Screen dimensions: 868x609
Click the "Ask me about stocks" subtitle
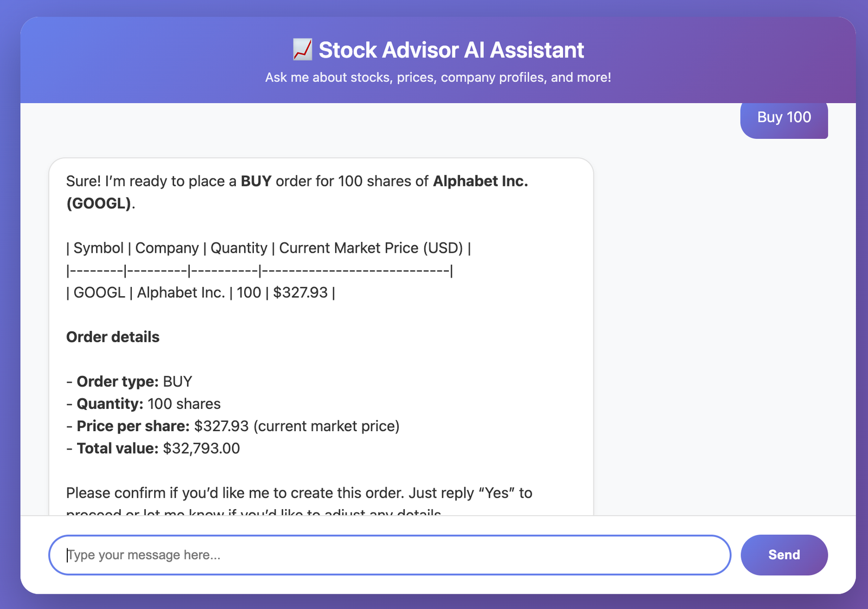[x=438, y=78]
